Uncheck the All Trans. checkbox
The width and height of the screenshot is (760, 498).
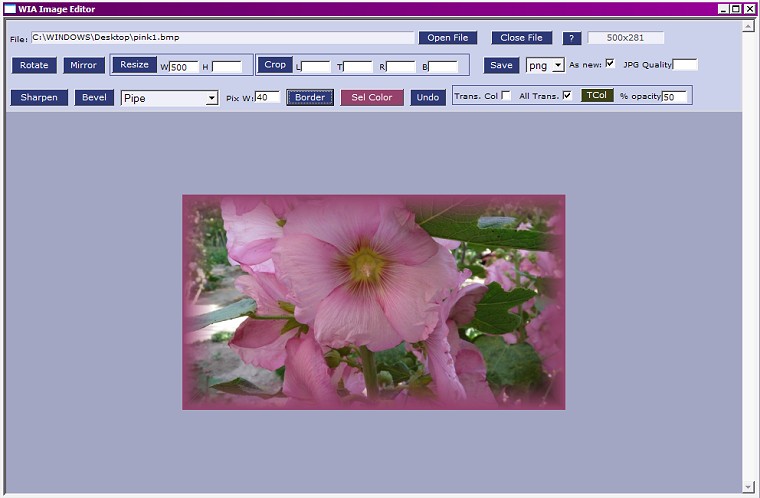pyautogui.click(x=567, y=96)
